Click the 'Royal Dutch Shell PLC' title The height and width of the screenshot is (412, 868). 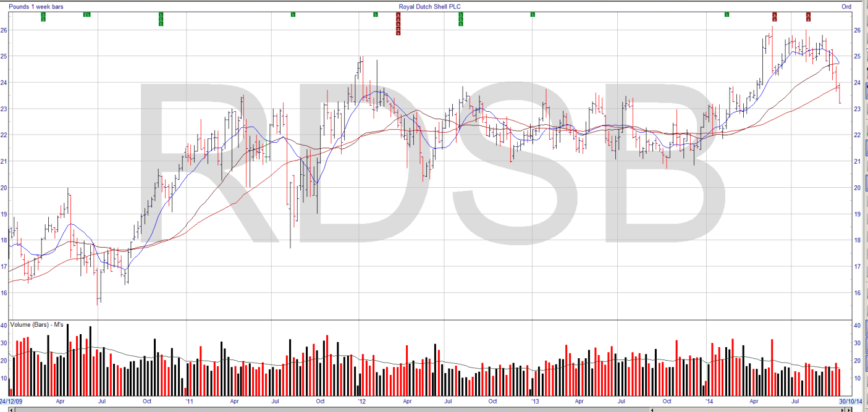point(431,7)
